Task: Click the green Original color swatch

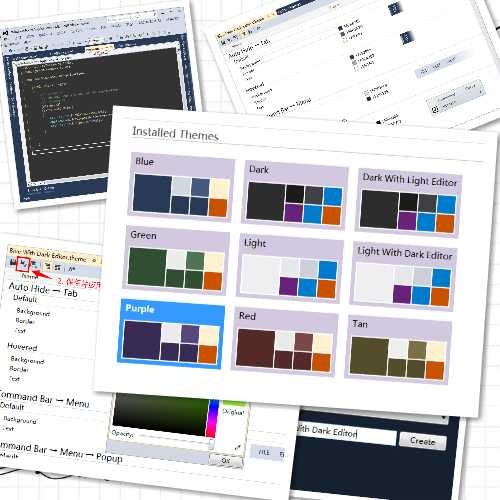Action: click(x=235, y=404)
